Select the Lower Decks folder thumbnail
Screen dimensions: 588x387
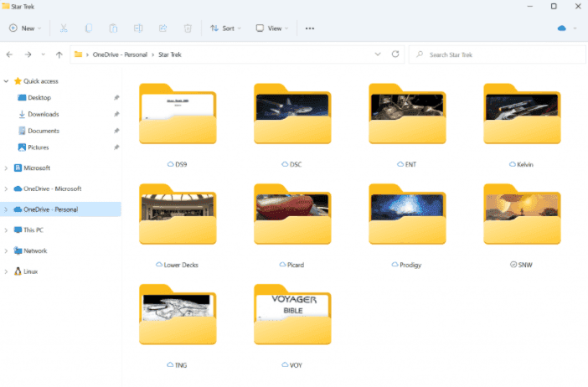(178, 214)
